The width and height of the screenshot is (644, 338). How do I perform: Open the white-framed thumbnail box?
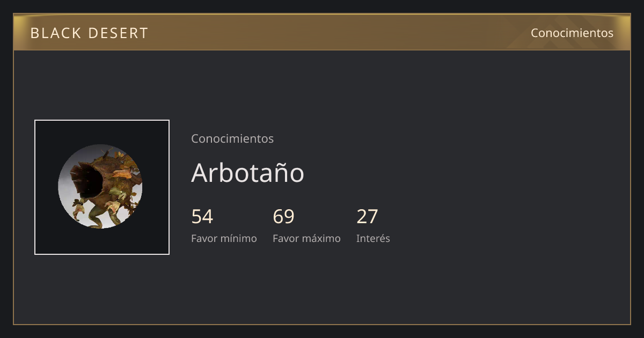coord(102,187)
